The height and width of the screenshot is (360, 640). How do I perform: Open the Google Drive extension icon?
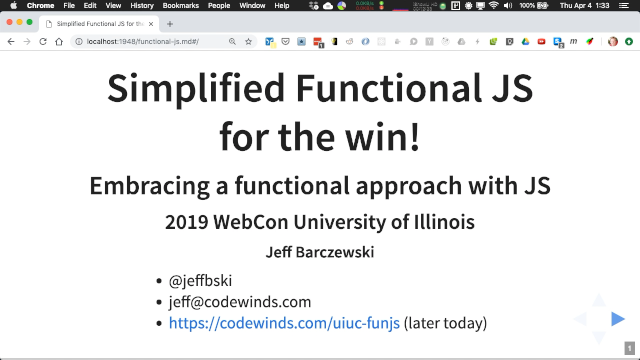[525, 42]
